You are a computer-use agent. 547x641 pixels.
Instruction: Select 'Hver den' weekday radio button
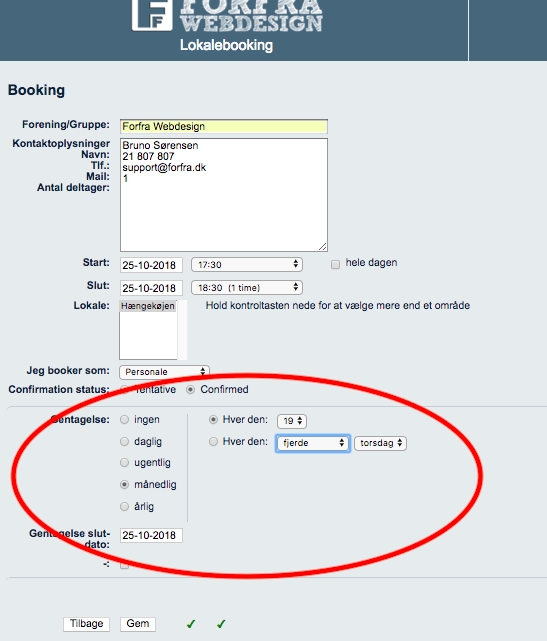(x=213, y=442)
